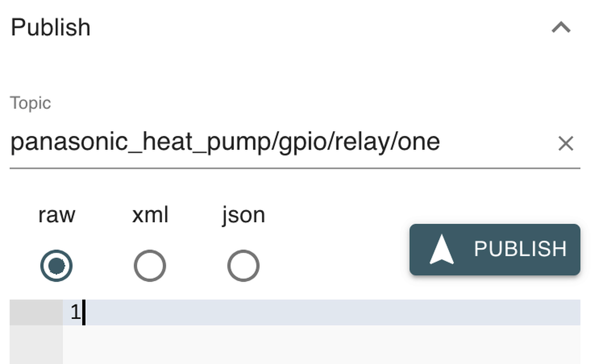Click the second row gutter of the payload editor

point(36,344)
